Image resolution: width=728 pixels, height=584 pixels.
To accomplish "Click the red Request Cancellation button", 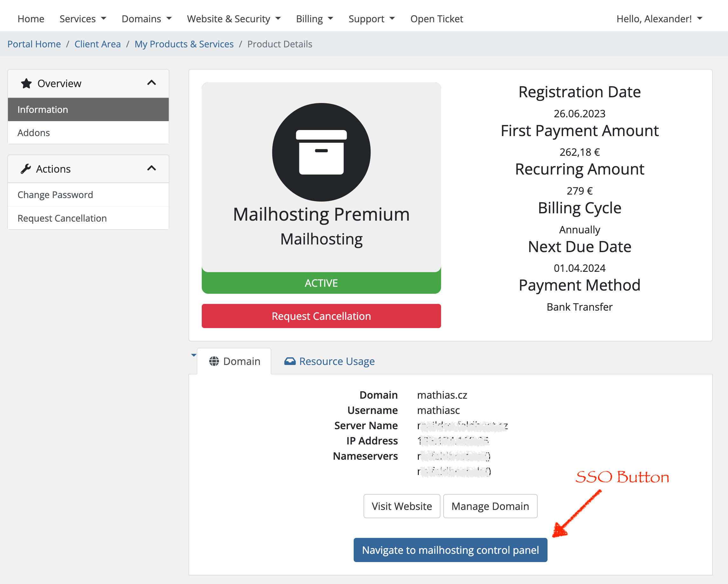I will coord(321,316).
